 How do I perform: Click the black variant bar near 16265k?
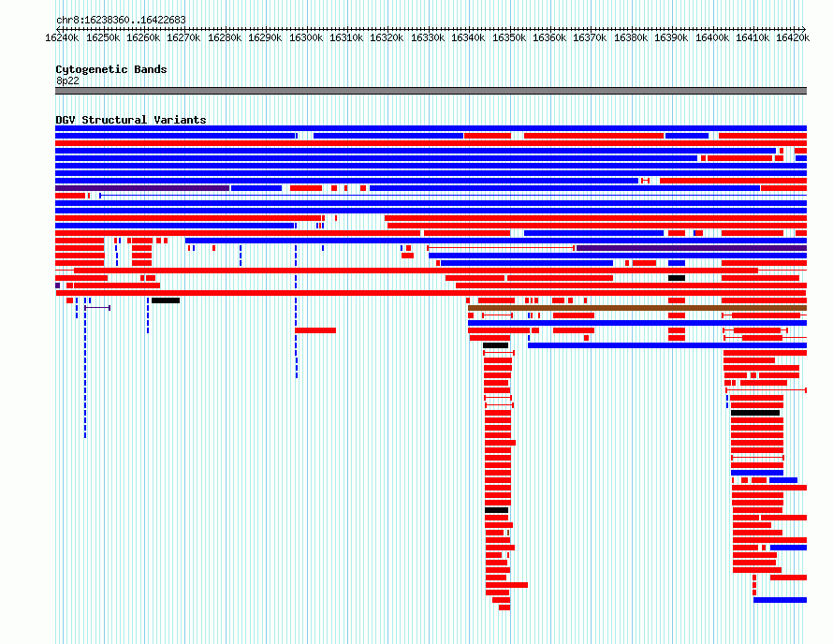pos(166,300)
